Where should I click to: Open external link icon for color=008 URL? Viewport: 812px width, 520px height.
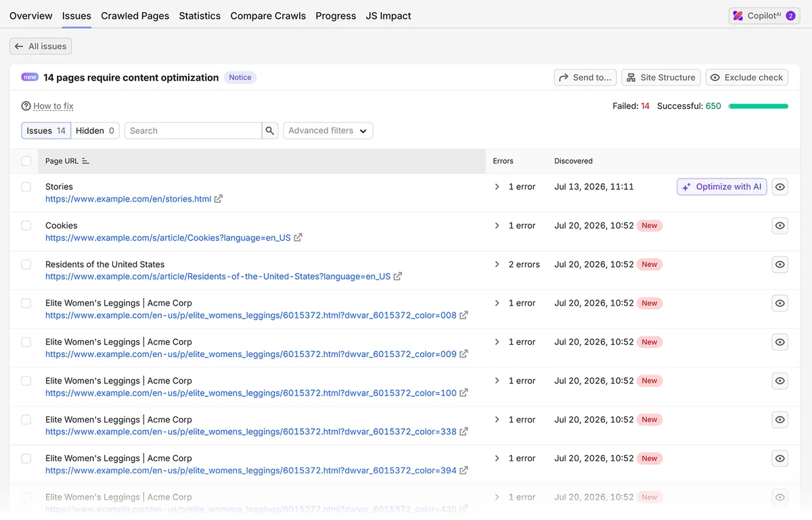coord(464,315)
